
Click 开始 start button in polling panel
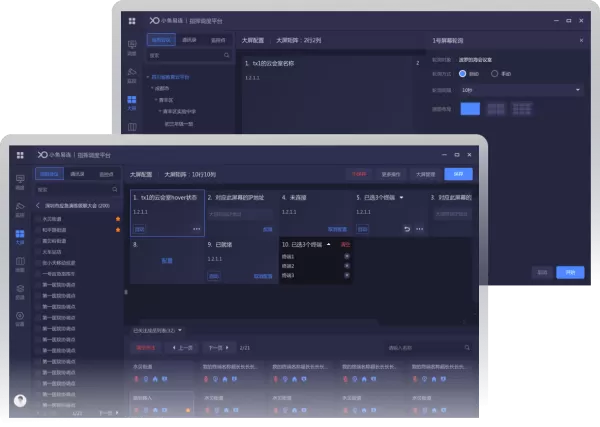click(570, 272)
